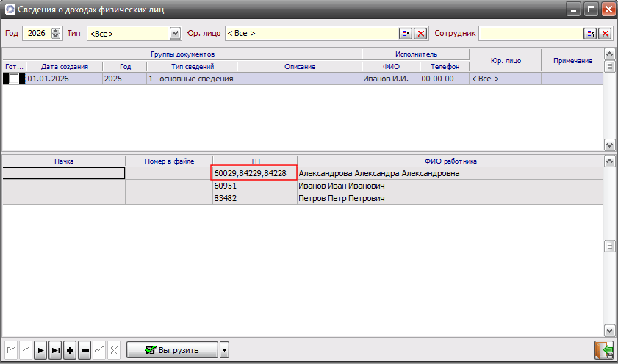Delete record with the minus button
The width and height of the screenshot is (618, 364).
85,350
